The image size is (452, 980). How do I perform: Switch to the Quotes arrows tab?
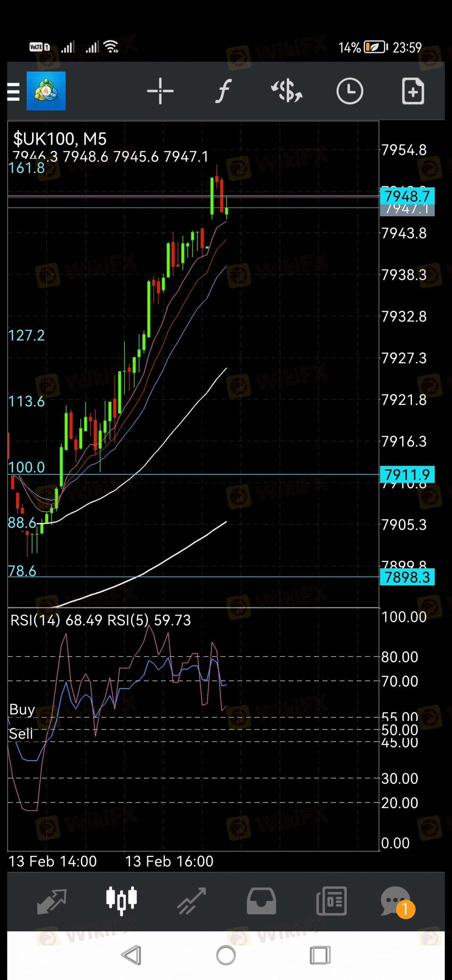(52, 901)
